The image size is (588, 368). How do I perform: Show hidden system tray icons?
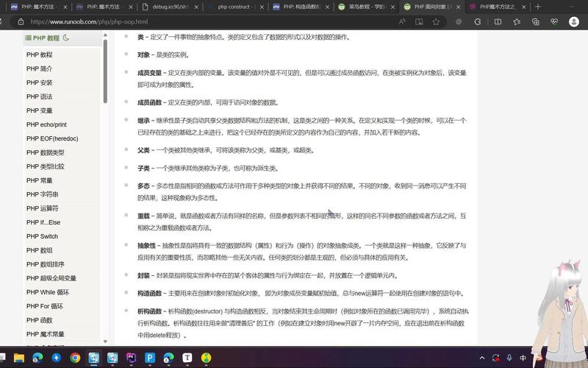[x=482, y=358]
